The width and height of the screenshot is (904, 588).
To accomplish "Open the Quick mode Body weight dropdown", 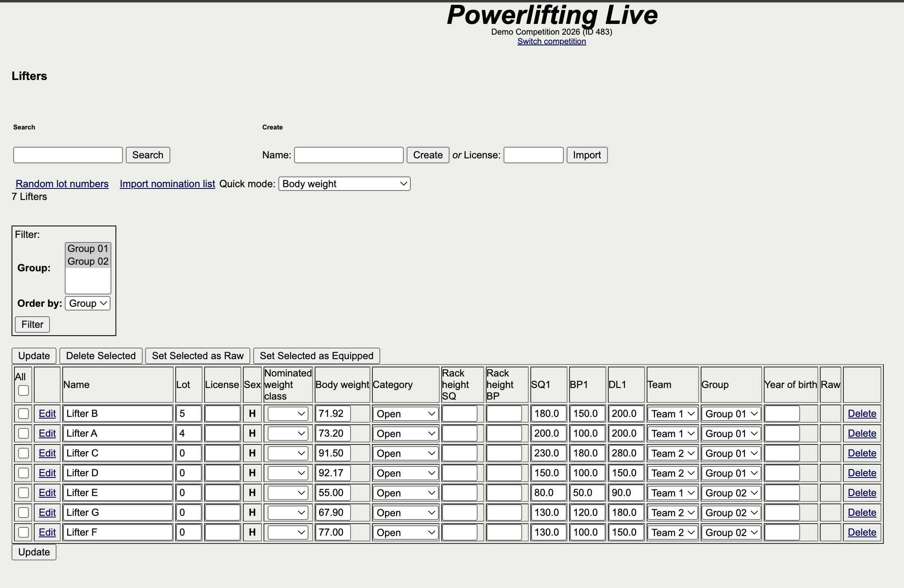I will (x=344, y=184).
